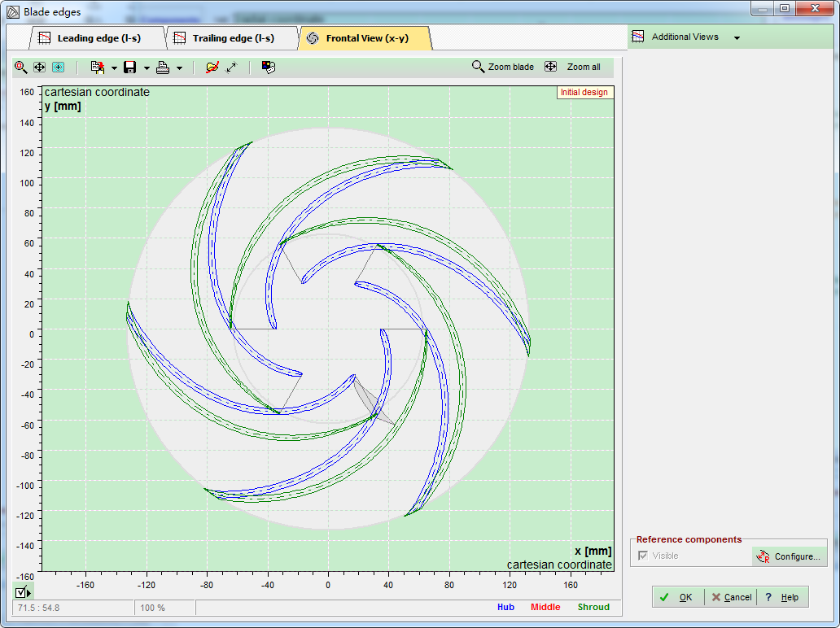Viewport: 840px width, 628px height.
Task: Open the copy icon's dropdown arrow
Action: [x=114, y=68]
